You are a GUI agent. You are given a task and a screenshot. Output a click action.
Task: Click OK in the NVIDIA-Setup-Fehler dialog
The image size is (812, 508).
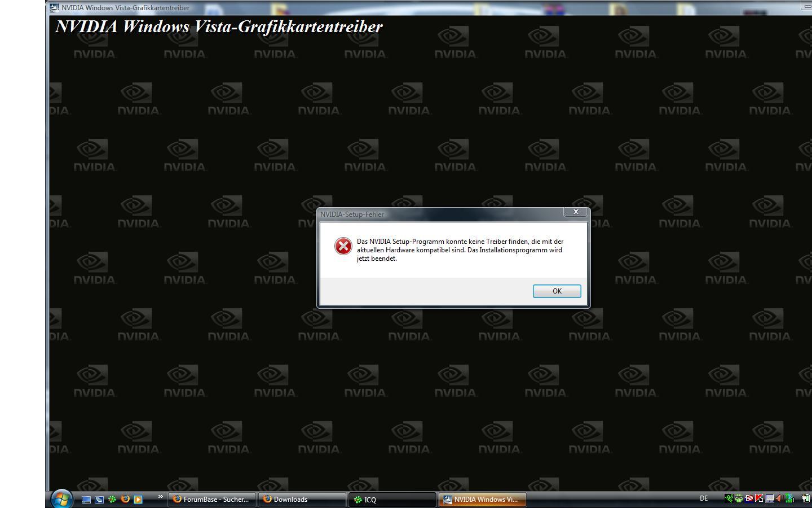(557, 291)
